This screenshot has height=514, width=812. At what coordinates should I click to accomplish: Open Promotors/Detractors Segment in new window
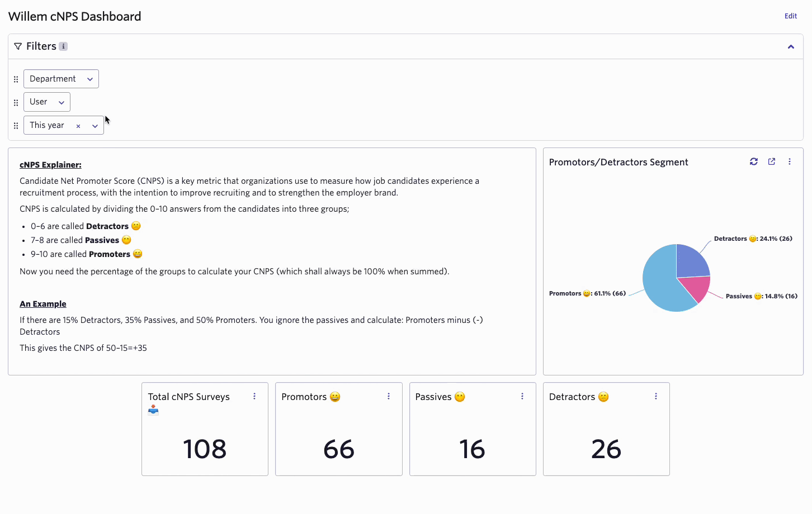[x=772, y=161]
